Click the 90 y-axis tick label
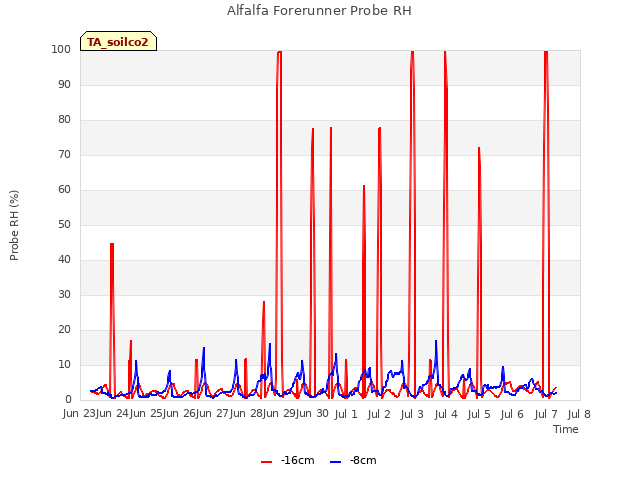Image resolution: width=640 pixels, height=480 pixels. 64,84
